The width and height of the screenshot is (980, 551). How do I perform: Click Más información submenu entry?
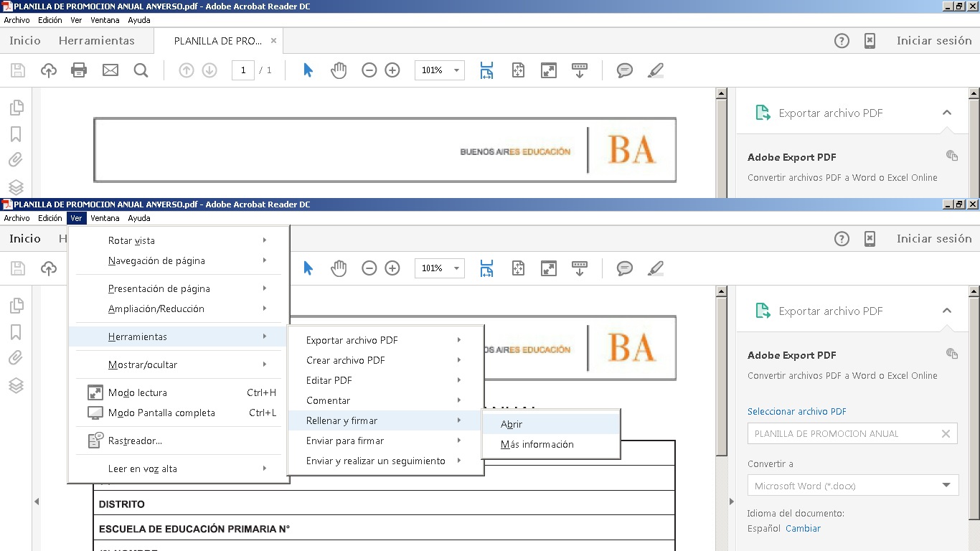point(537,444)
